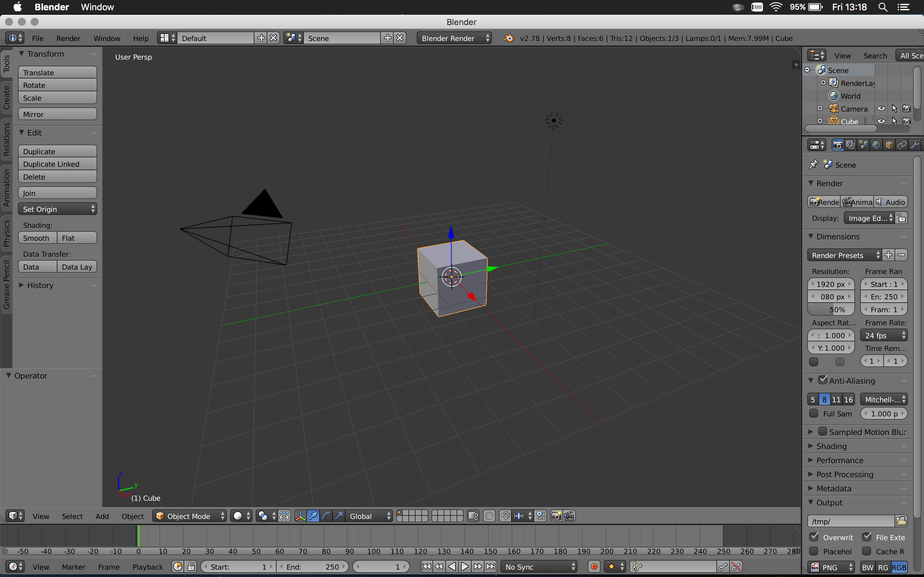Open the World properties tab icon
The height and width of the screenshot is (577, 924).
click(x=876, y=145)
